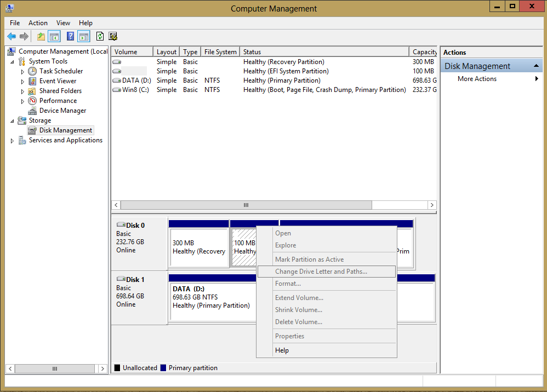Image resolution: width=547 pixels, height=392 pixels.
Task: Open the Action menu in menu bar
Action: pos(38,23)
